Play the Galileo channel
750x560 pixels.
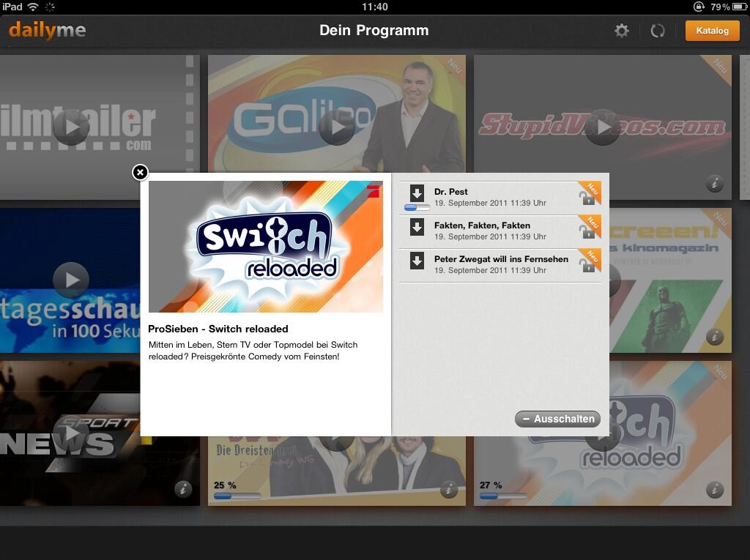pos(337,127)
